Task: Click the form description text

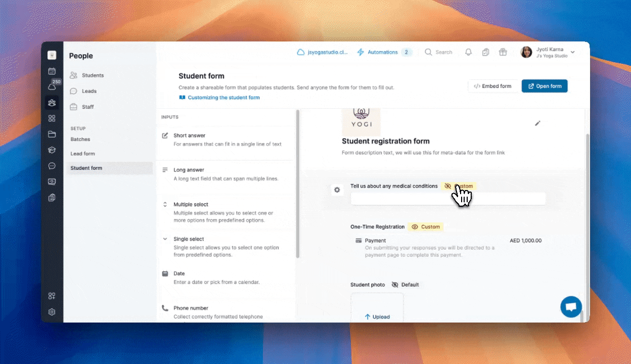Action: point(423,153)
